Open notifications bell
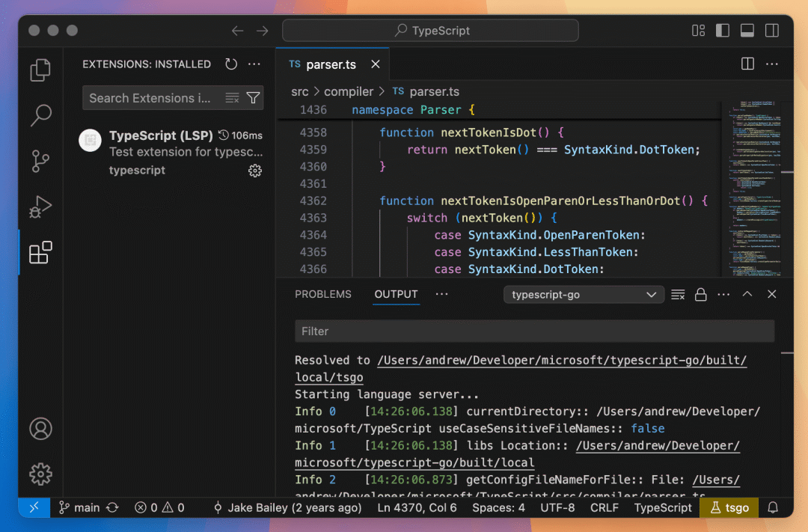 click(x=772, y=508)
